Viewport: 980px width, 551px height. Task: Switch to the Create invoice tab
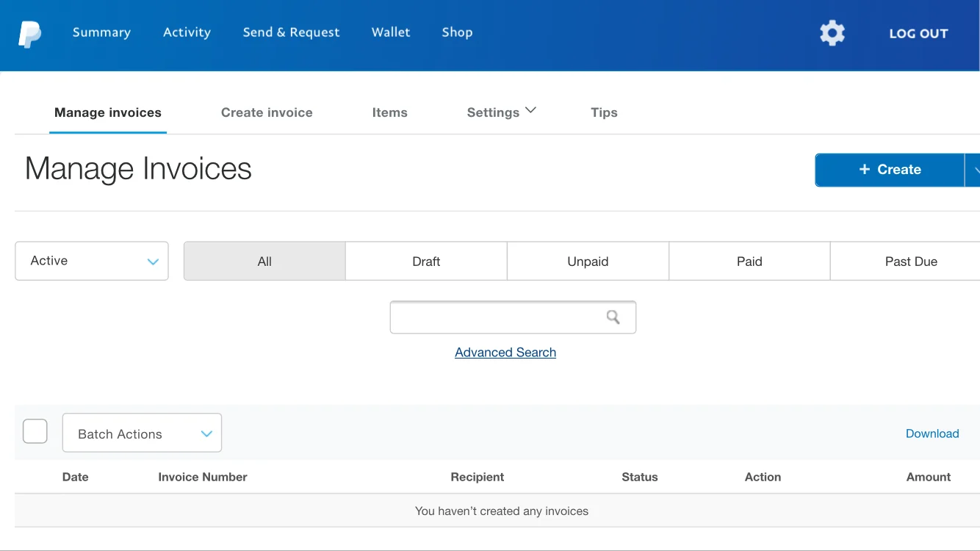(x=267, y=112)
